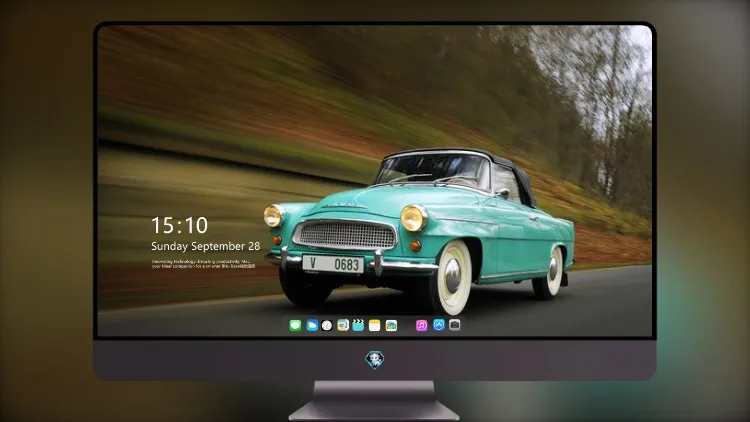The width and height of the screenshot is (750, 422).
Task: Launch the pink Music app in dock
Action: click(421, 325)
